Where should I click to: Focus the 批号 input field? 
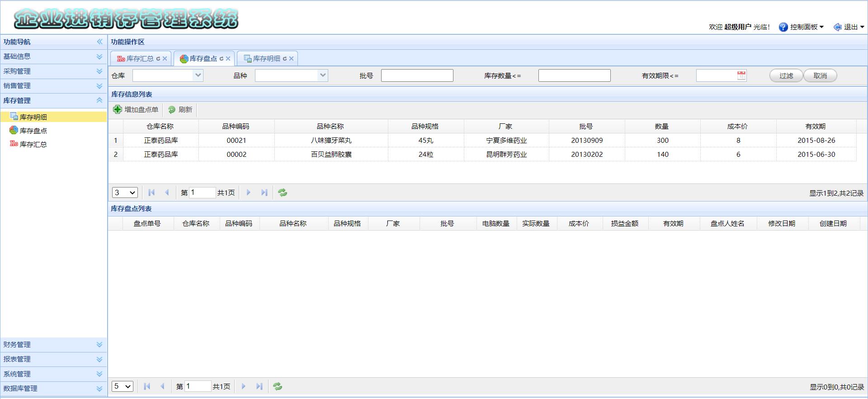tap(417, 75)
